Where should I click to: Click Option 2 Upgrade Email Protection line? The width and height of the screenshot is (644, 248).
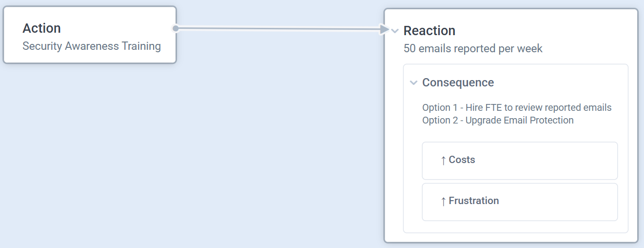(x=498, y=120)
